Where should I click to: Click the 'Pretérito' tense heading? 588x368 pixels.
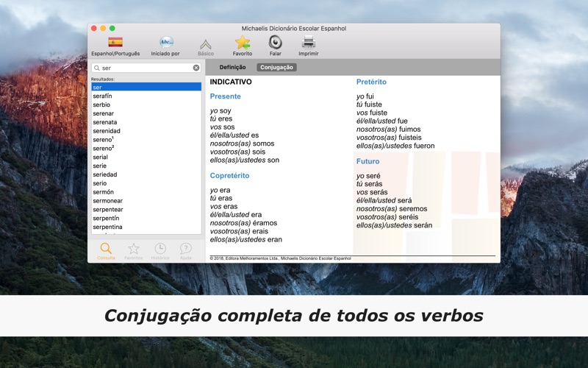(x=371, y=82)
